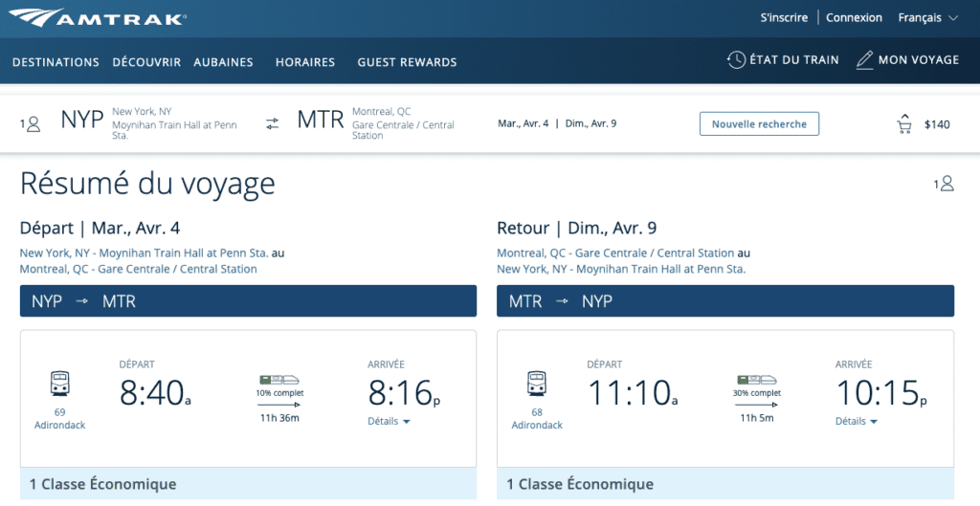This screenshot has width=980, height=506.
Task: Go to Guest Rewards menu
Action: [x=407, y=62]
